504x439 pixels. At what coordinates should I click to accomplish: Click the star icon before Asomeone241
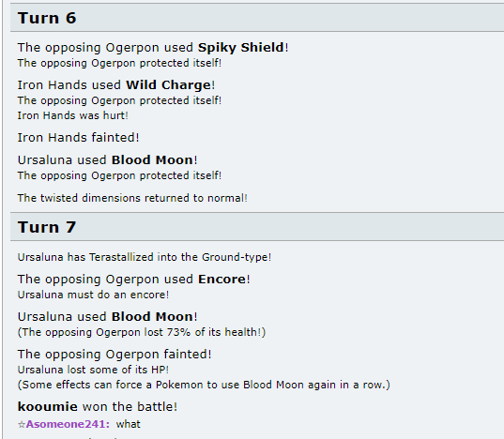point(22,425)
